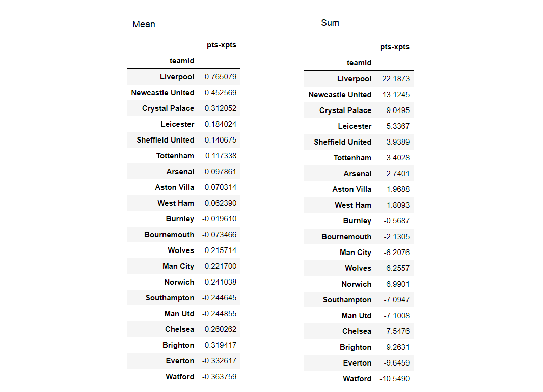The width and height of the screenshot is (543, 392).
Task: Click Sheffield United's 3.9389 value
Action: tap(398, 142)
